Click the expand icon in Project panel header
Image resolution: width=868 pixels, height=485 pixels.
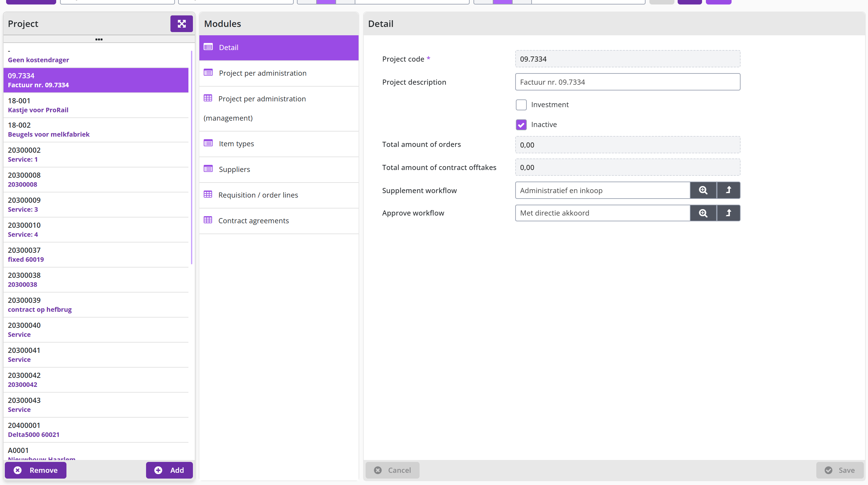(181, 24)
